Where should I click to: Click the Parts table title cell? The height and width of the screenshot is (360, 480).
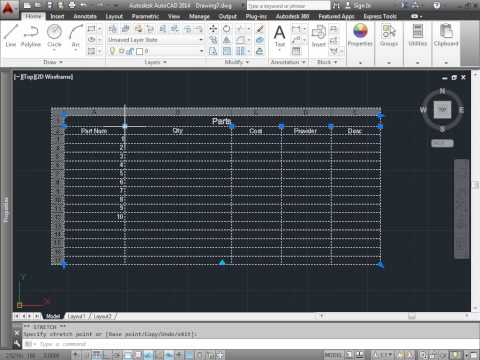(x=222, y=121)
